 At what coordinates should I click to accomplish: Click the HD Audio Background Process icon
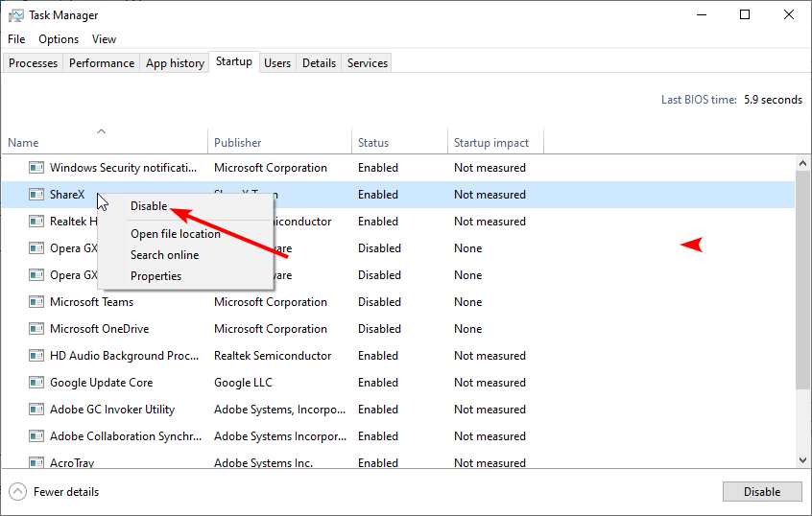point(36,356)
